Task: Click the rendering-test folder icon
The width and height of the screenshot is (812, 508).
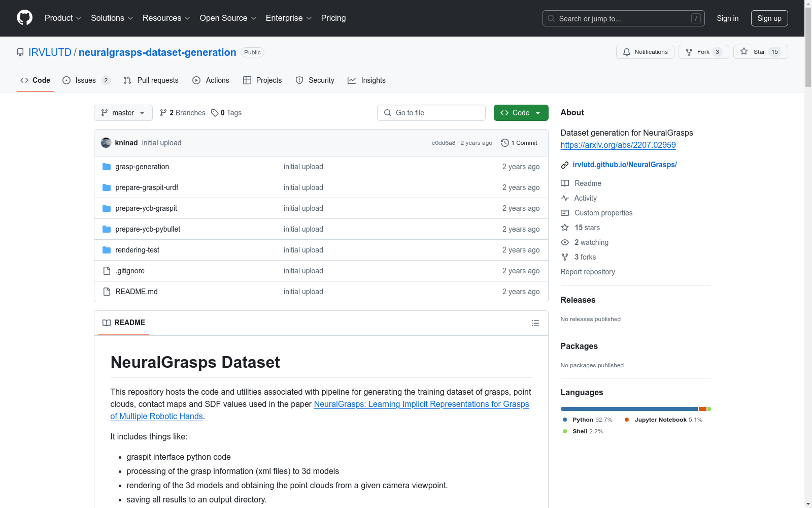Action: pos(107,250)
